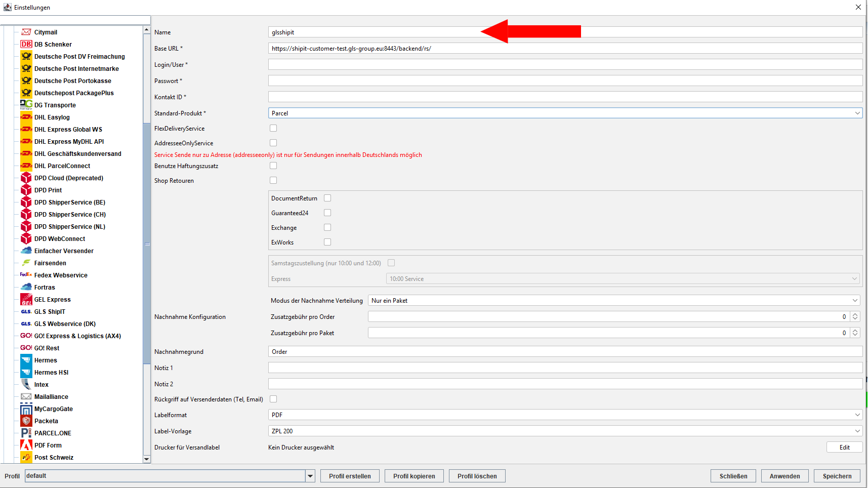Click the carrier list scrollbar thumb
Screen dimensions: 868x488
pyautogui.click(x=147, y=244)
